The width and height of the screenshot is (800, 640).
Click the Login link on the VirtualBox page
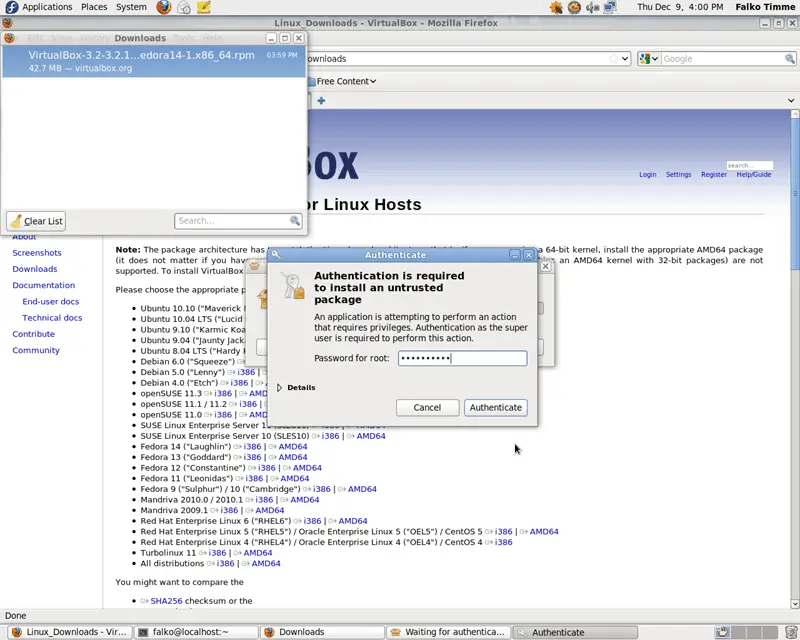click(x=647, y=175)
